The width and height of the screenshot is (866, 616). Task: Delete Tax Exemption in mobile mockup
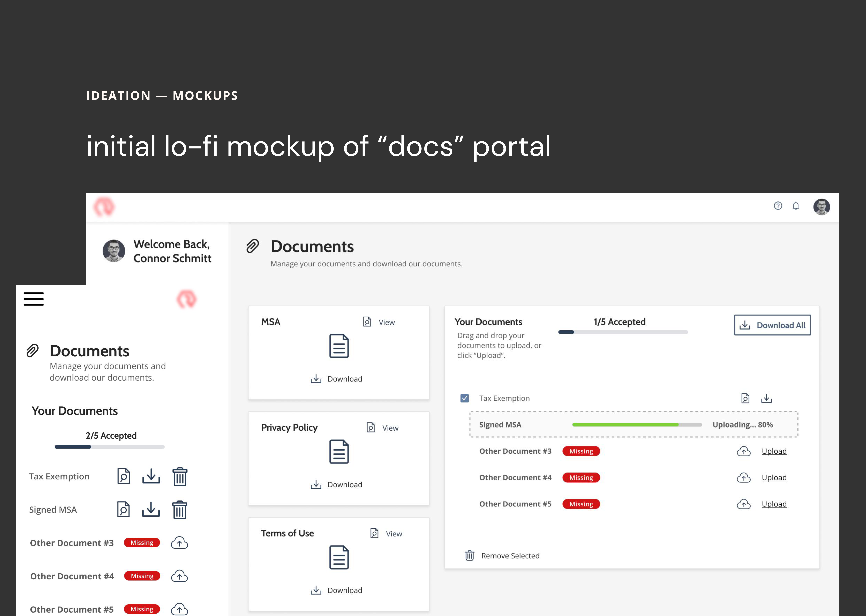coord(180,476)
